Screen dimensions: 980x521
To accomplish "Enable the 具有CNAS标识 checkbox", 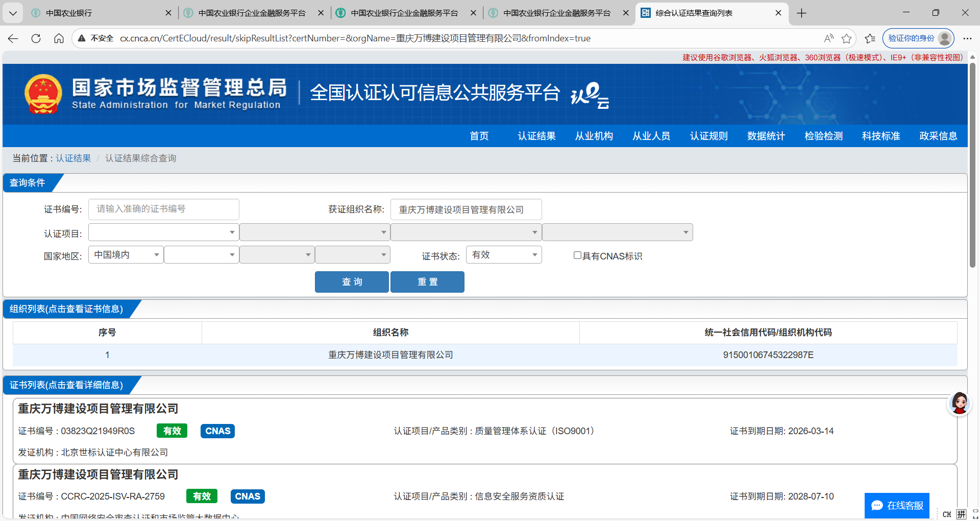I will pos(577,255).
